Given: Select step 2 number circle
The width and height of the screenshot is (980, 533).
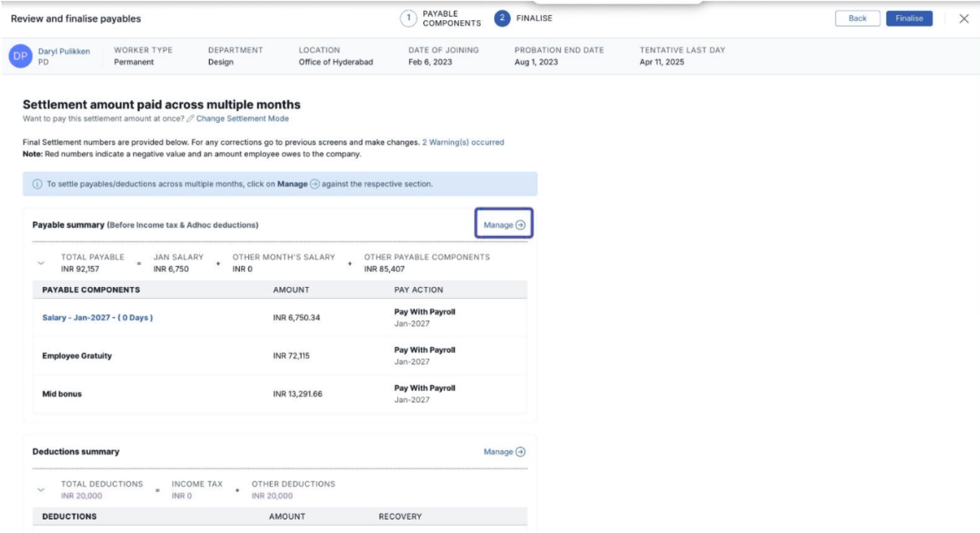Looking at the screenshot, I should tap(503, 18).
